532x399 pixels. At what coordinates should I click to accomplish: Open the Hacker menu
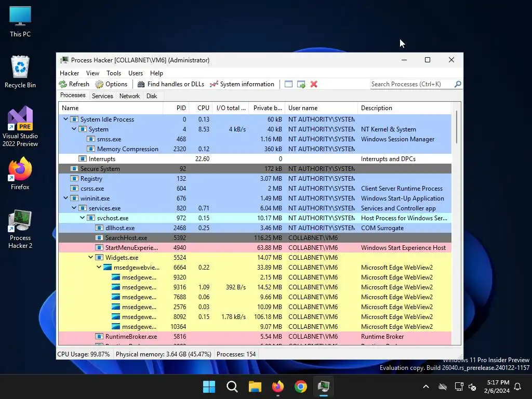click(x=69, y=73)
